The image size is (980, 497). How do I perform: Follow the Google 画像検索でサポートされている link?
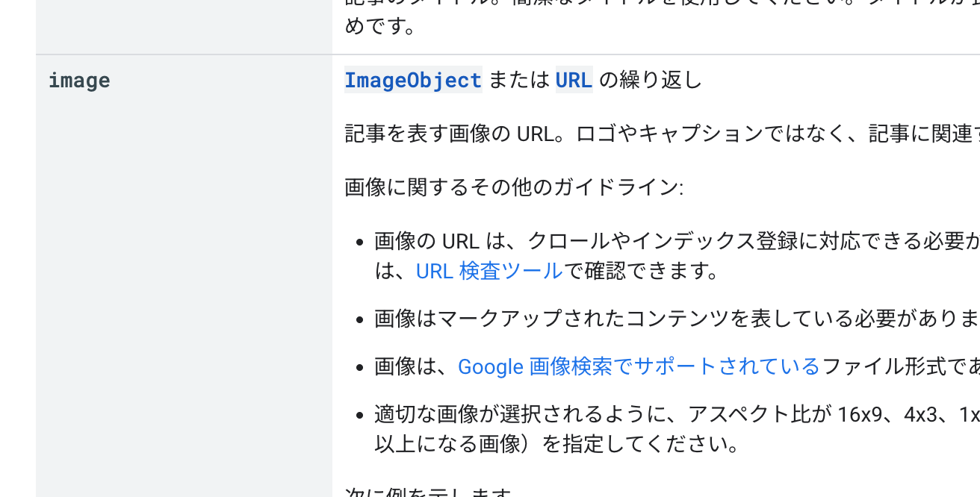click(x=639, y=366)
